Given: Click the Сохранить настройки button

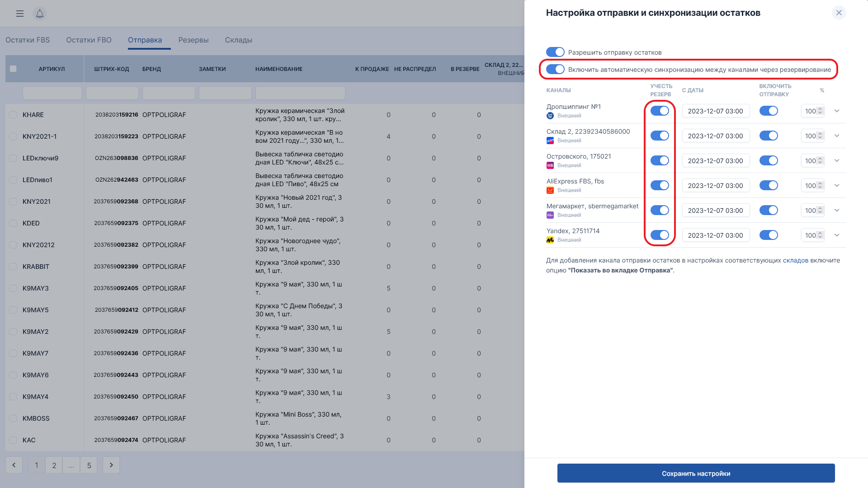Looking at the screenshot, I should click(x=696, y=474).
